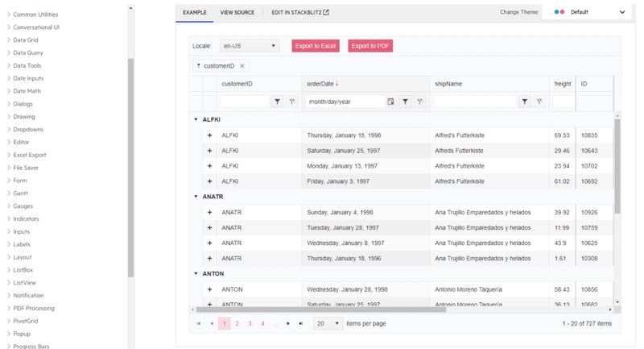
Task: Remove the customerID grouping chip
Action: click(x=242, y=66)
